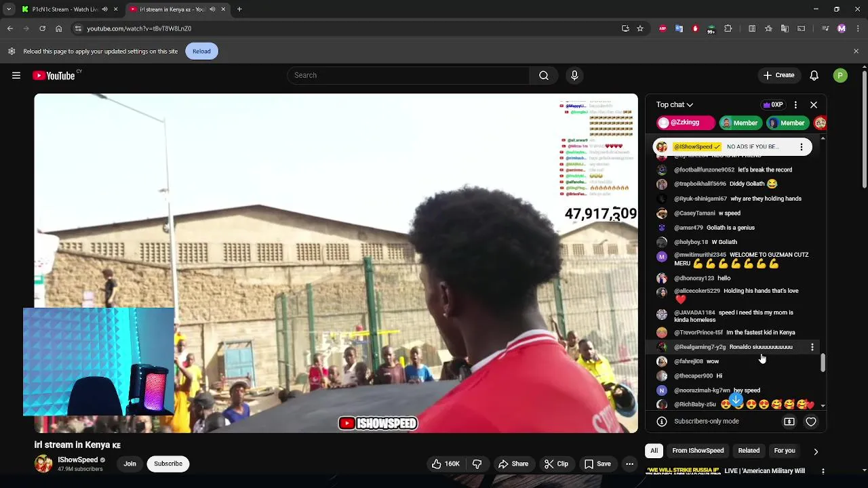868x488 pixels.
Task: Click the Join membership button
Action: 130,464
